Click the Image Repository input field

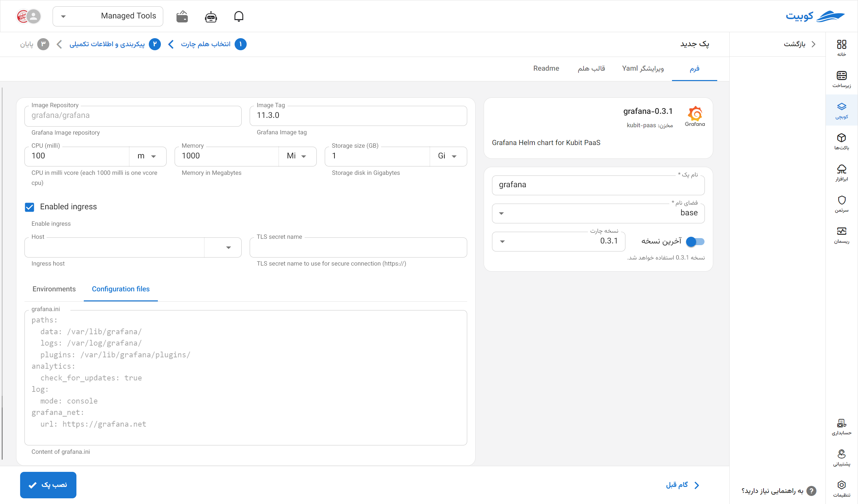[x=133, y=116]
